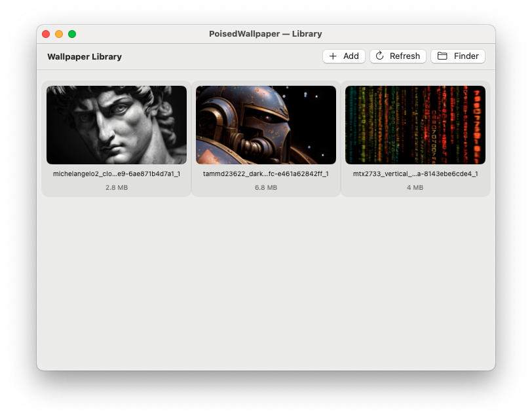Click the Wallpaper Library heading

tap(85, 56)
